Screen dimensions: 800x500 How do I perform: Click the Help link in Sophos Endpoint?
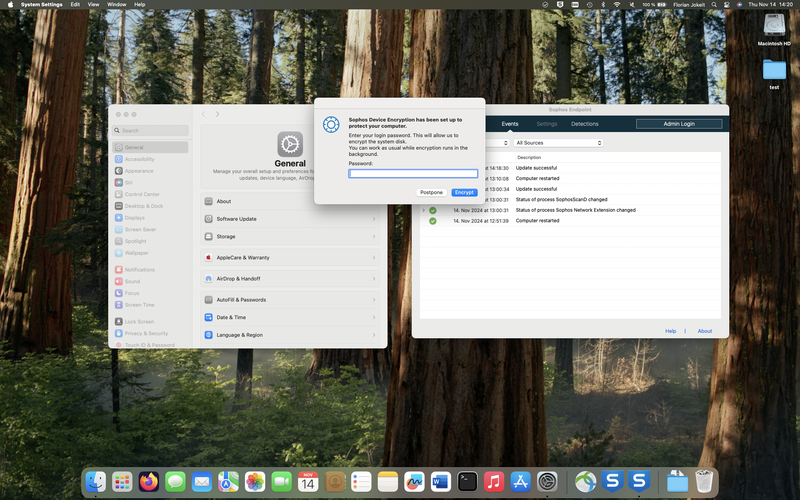(x=670, y=331)
